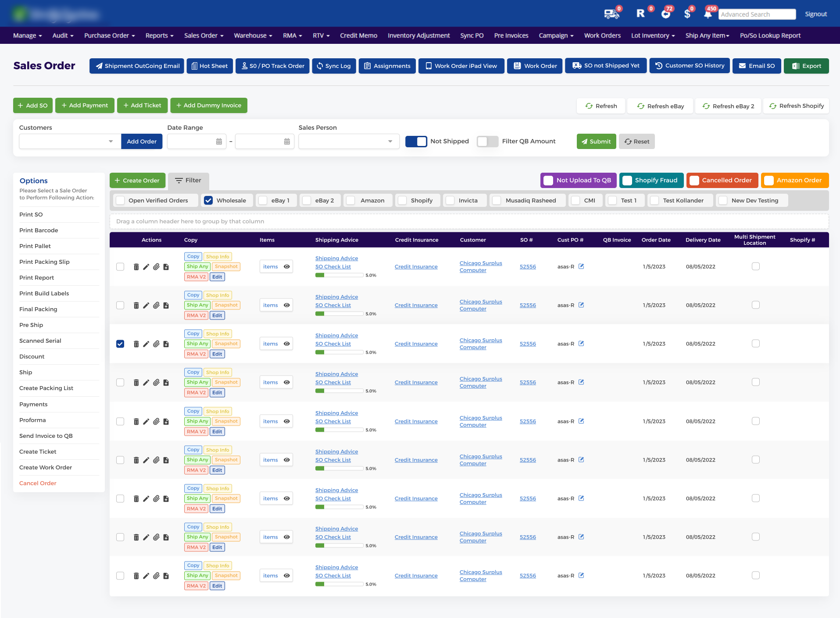Click the Export button
This screenshot has width=840, height=618.
coord(806,66)
